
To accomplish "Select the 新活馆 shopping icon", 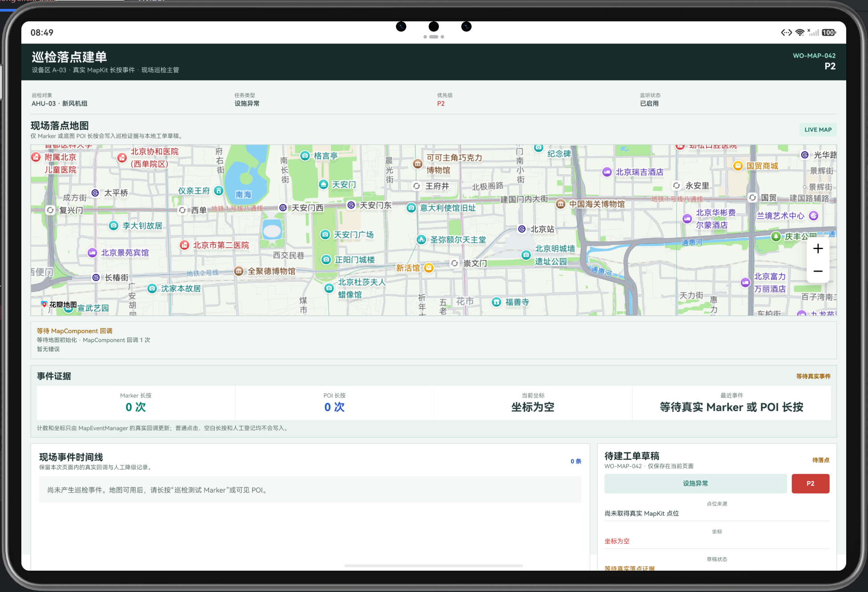I will coord(429,268).
